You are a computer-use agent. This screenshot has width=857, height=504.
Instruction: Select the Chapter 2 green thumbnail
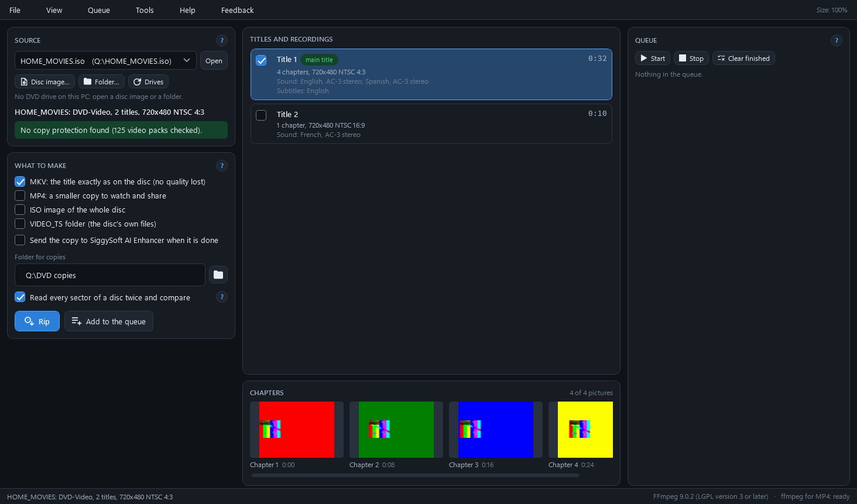click(x=396, y=430)
